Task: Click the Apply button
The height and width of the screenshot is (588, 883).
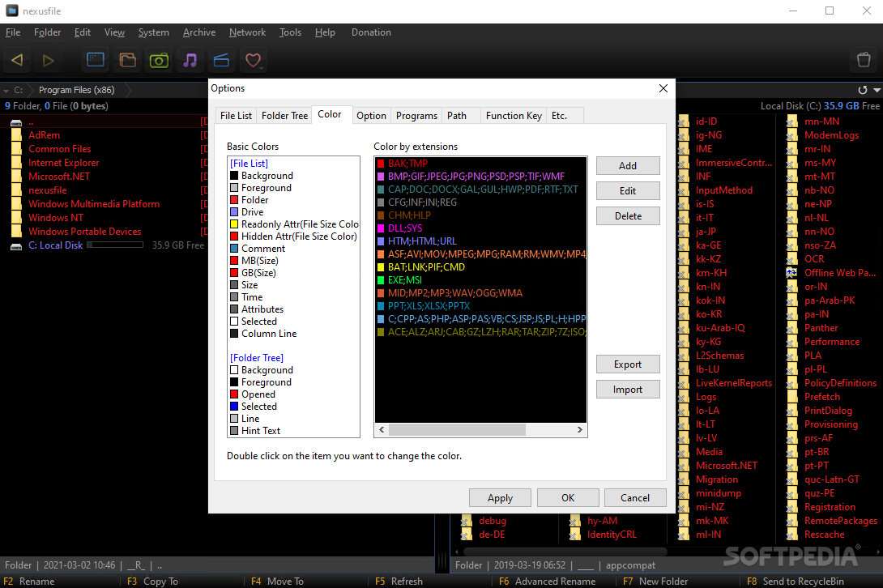Action: (500, 498)
